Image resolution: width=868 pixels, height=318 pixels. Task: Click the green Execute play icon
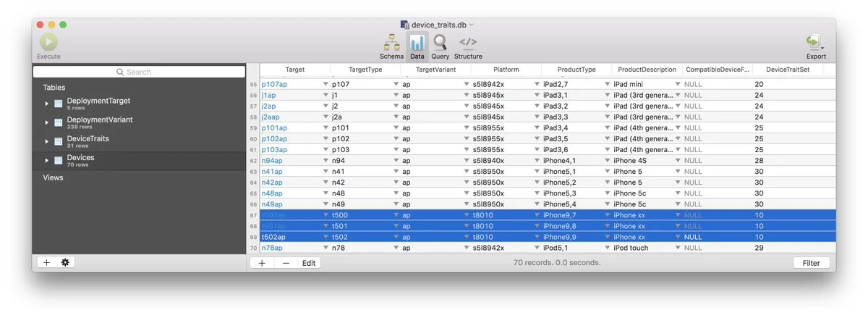(x=48, y=42)
